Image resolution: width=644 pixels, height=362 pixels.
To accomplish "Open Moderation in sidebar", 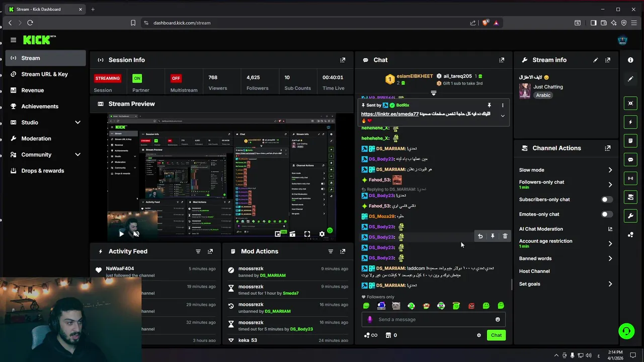I will tap(46, 138).
